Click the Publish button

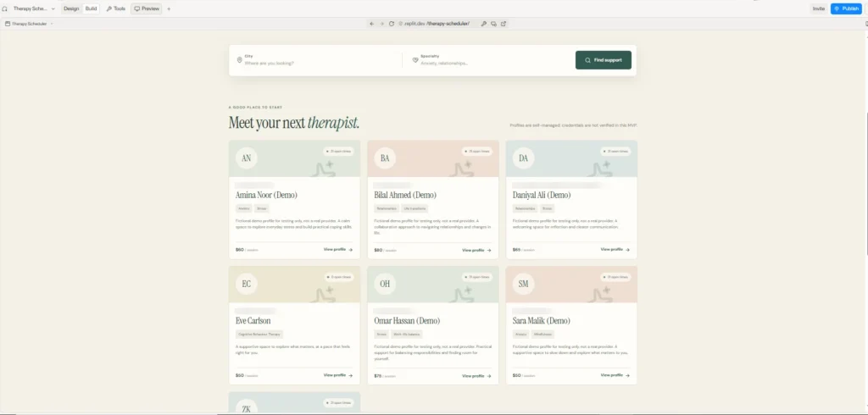tap(847, 8)
